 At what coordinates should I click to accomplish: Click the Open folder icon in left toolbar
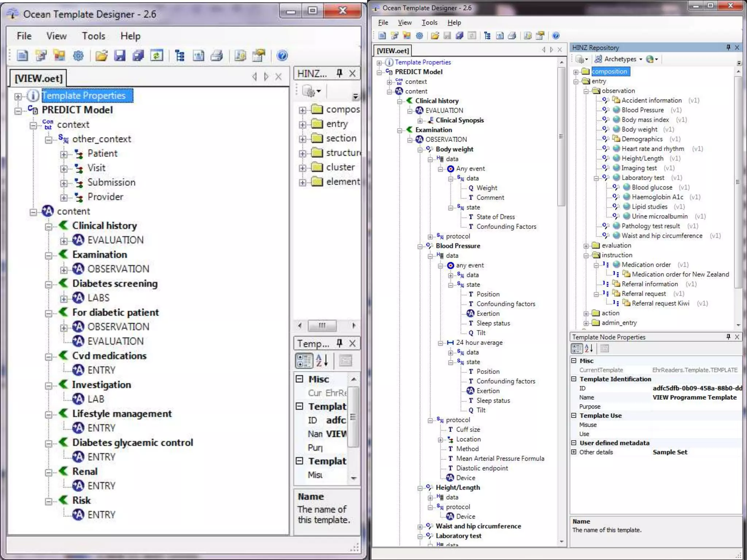pyautogui.click(x=101, y=55)
